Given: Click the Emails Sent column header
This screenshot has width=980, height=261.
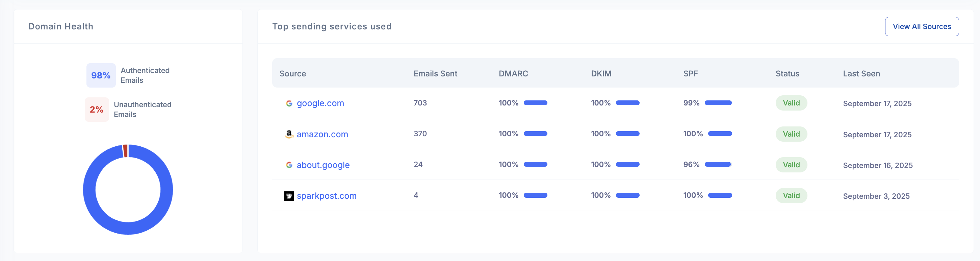Looking at the screenshot, I should [x=435, y=74].
